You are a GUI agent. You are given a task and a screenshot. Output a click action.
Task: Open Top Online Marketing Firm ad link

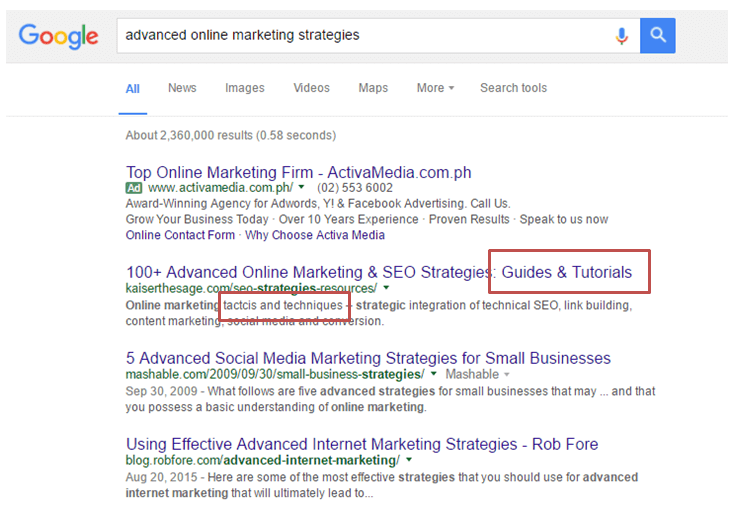[x=298, y=172]
